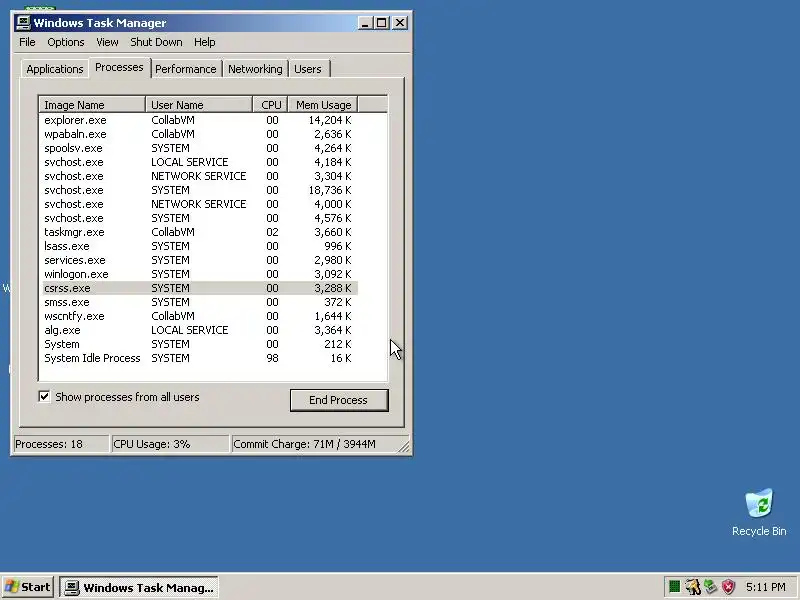This screenshot has width=800, height=600.
Task: Select svchost.exe using 4,000 K memory
Action: (200, 204)
